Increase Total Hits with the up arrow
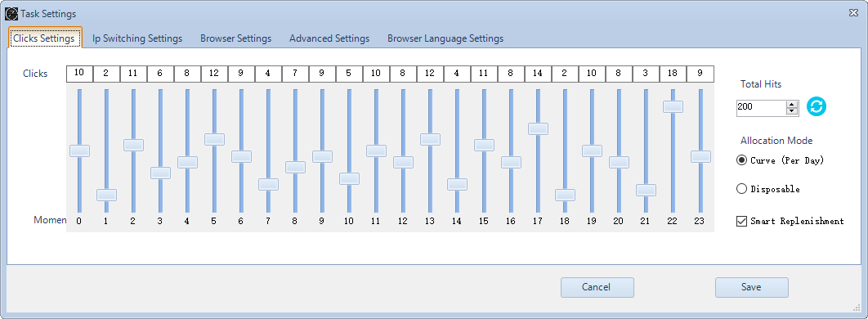This screenshot has height=319, width=868. pos(792,104)
